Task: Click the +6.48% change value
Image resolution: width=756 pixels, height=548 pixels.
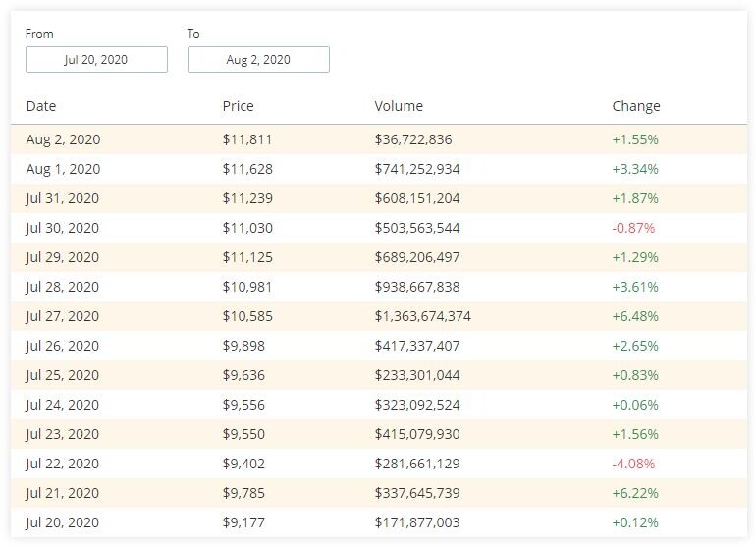Action: coord(635,316)
